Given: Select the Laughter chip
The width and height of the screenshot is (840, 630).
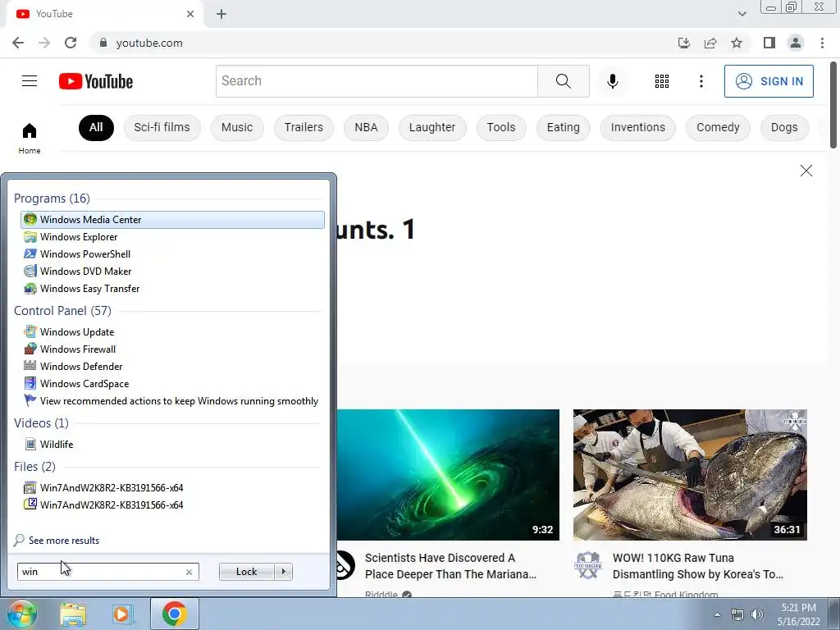Looking at the screenshot, I should [x=432, y=127].
